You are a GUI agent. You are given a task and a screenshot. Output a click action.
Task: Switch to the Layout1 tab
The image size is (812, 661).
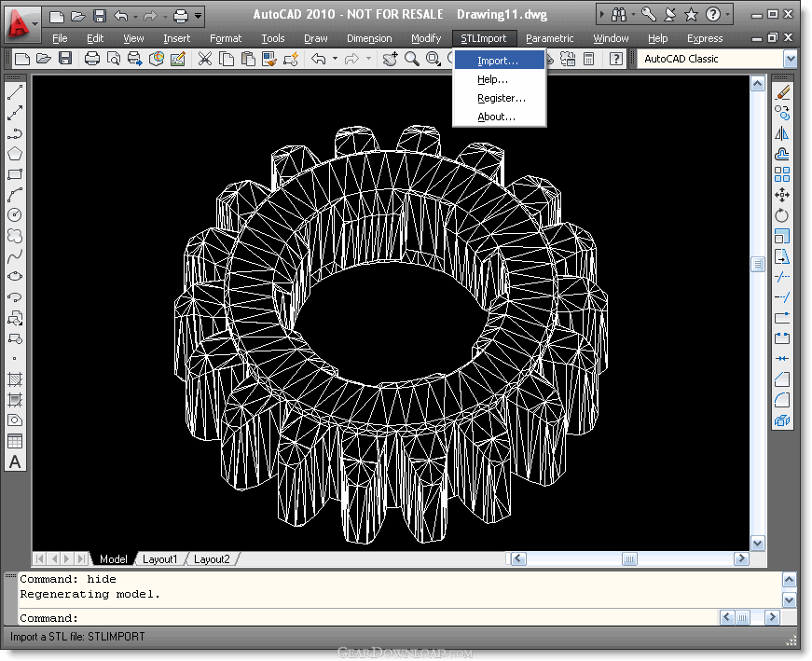pyautogui.click(x=159, y=559)
